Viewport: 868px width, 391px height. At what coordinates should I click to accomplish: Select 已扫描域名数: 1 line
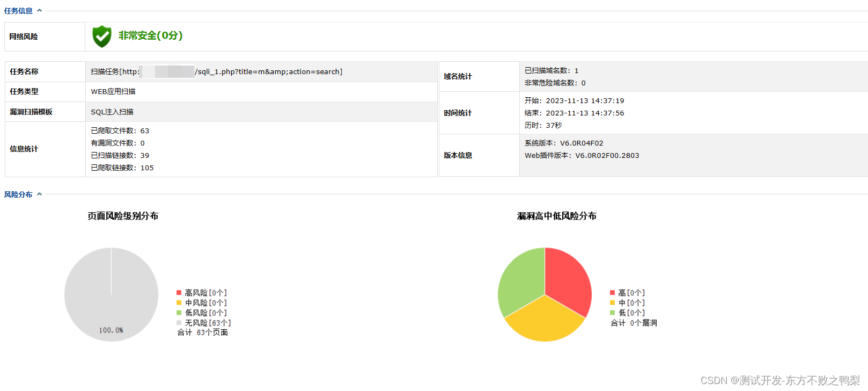tap(551, 70)
